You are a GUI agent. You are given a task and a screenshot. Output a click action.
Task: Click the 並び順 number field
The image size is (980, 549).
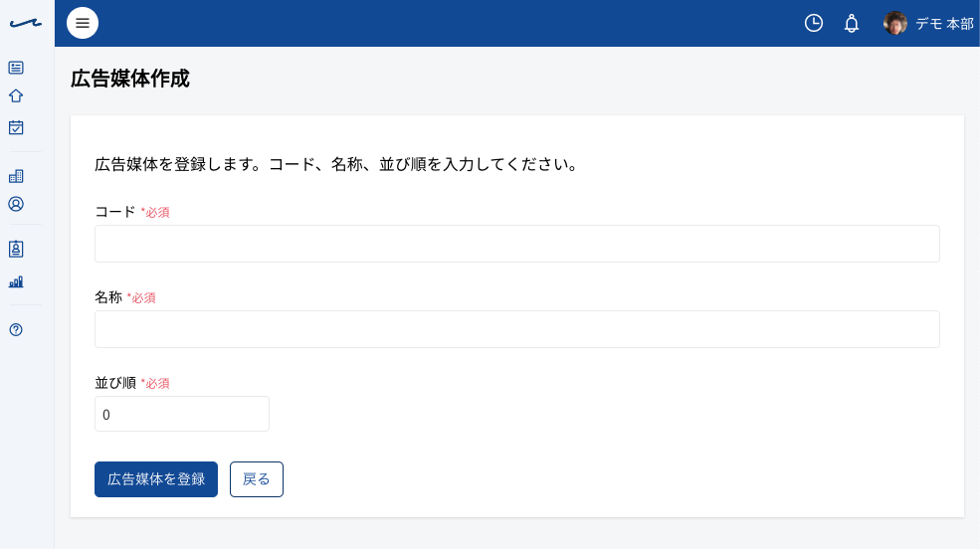point(182,414)
